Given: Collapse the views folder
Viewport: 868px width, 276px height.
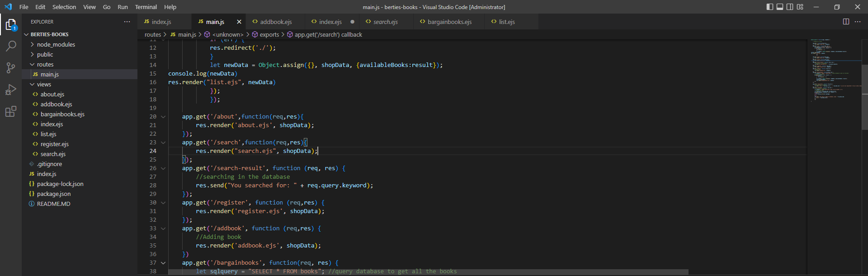Looking at the screenshot, I should 43,84.
